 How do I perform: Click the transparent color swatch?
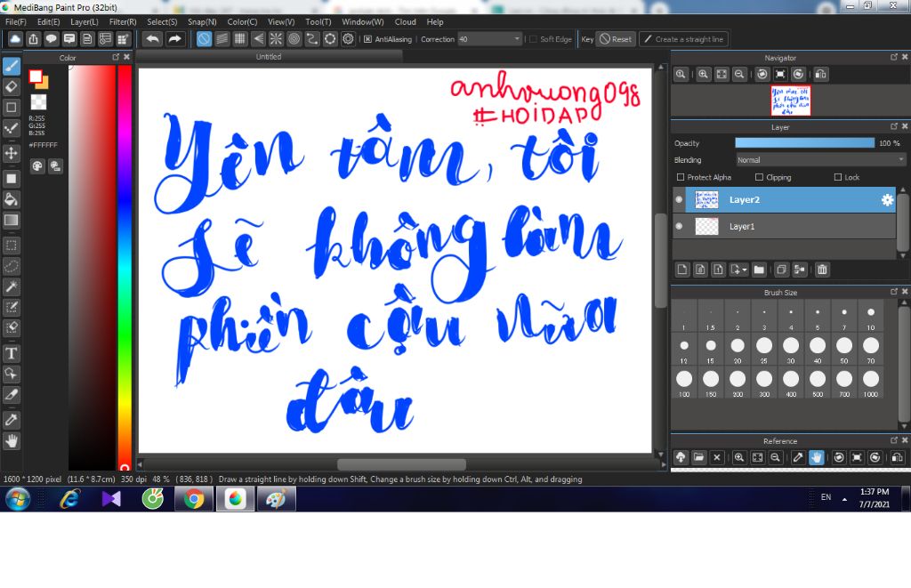coord(38,102)
